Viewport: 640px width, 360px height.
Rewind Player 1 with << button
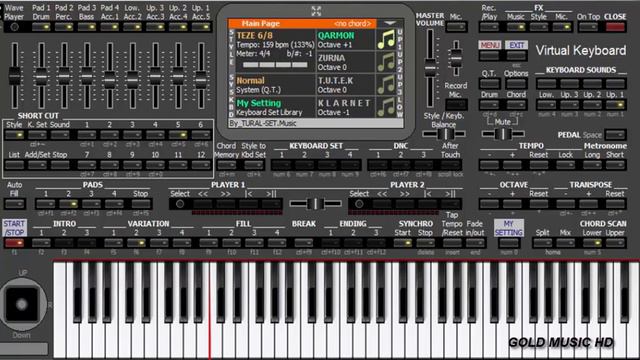coord(203,203)
